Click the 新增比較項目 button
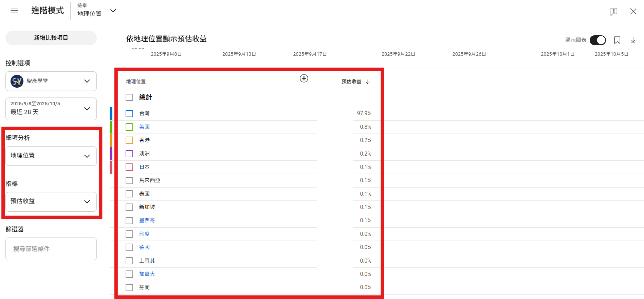Screen dimensions: 644x299 pyautogui.click(x=51, y=38)
